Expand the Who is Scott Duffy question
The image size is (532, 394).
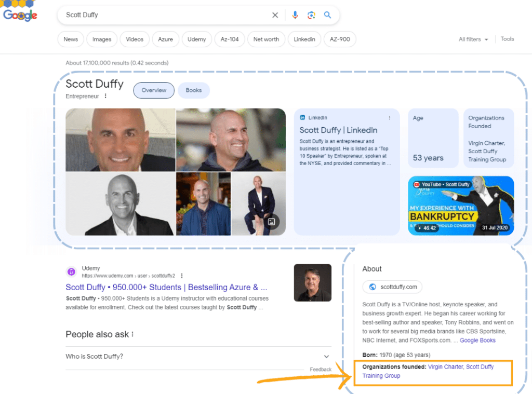point(197,356)
